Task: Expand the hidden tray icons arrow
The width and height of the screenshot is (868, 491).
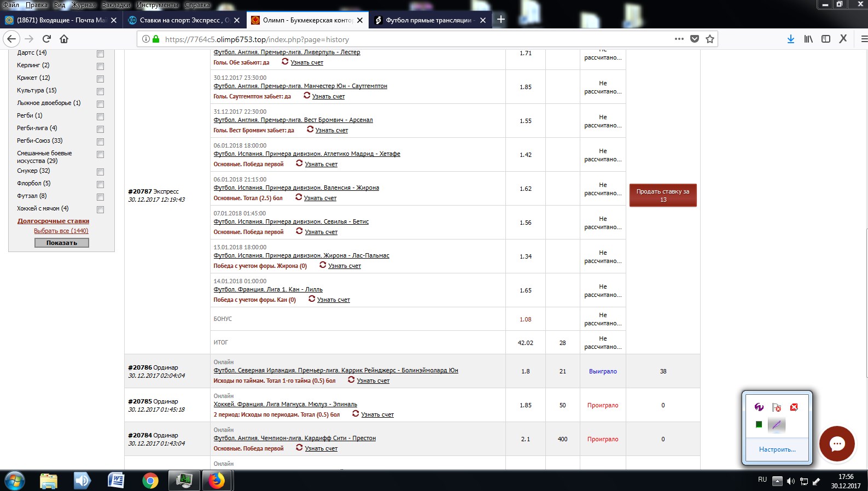Action: click(777, 481)
